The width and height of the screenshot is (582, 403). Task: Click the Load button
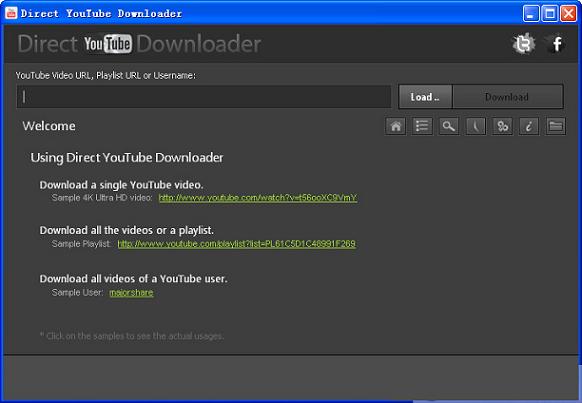coord(425,97)
